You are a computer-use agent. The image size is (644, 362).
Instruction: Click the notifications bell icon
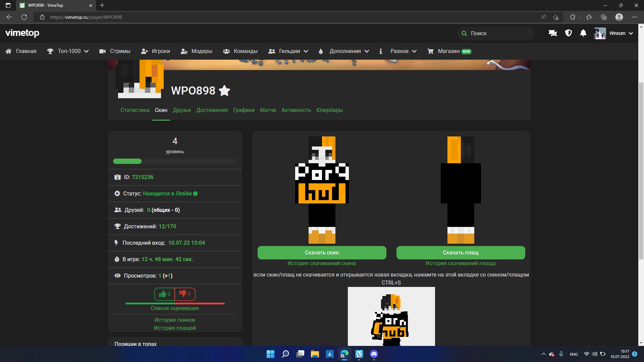click(x=583, y=33)
